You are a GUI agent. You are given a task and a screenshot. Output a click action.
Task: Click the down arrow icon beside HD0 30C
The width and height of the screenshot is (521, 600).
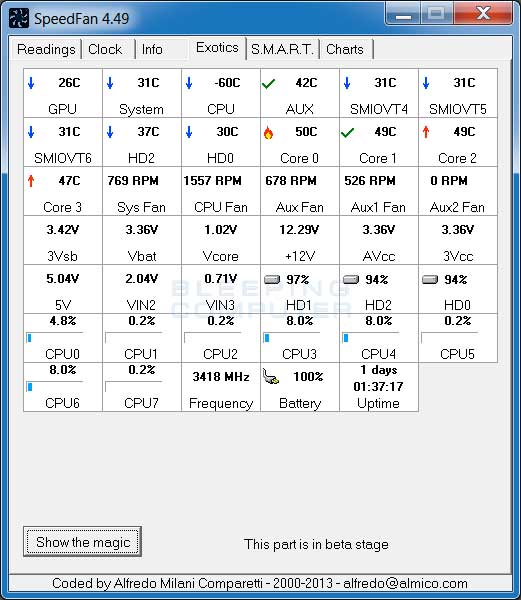pos(189,132)
